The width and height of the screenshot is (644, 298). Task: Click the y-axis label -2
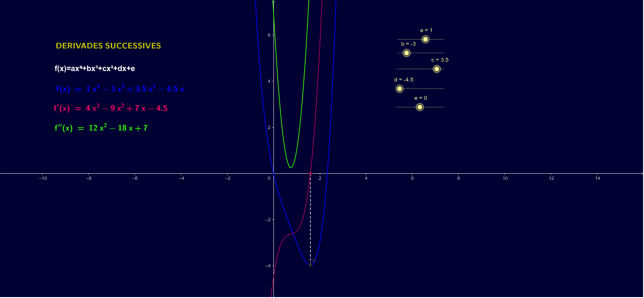[x=267, y=219]
